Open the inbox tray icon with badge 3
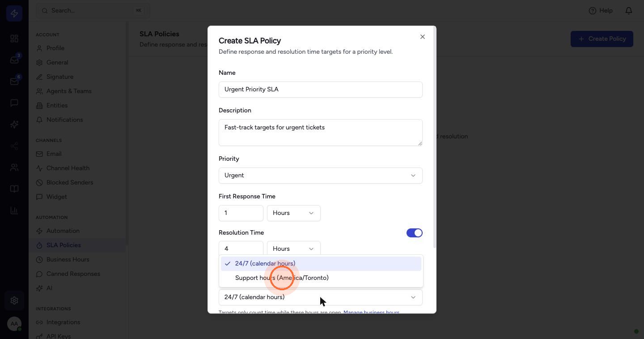 click(x=14, y=60)
